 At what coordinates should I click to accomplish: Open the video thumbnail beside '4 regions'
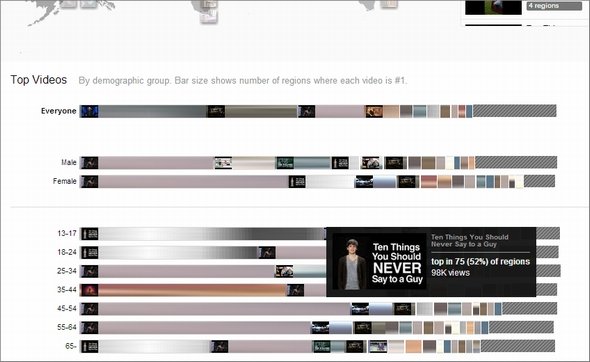[x=493, y=7]
